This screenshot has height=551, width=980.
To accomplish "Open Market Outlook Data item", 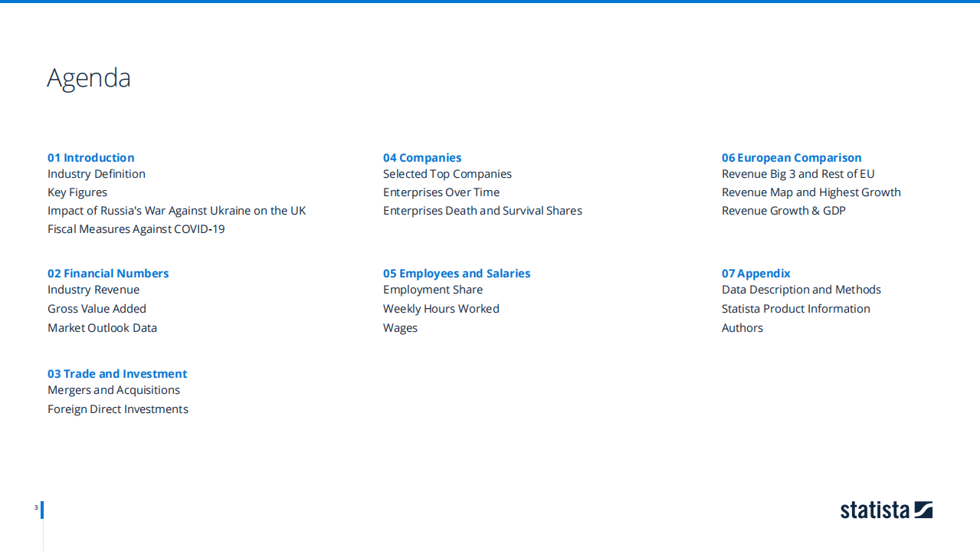I will [102, 328].
